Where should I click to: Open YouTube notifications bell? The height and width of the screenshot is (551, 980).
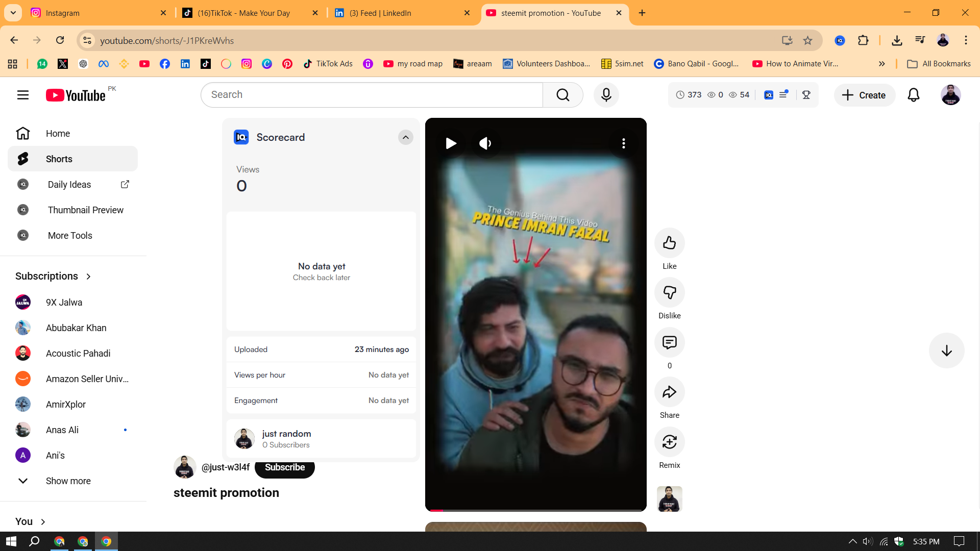(x=913, y=95)
